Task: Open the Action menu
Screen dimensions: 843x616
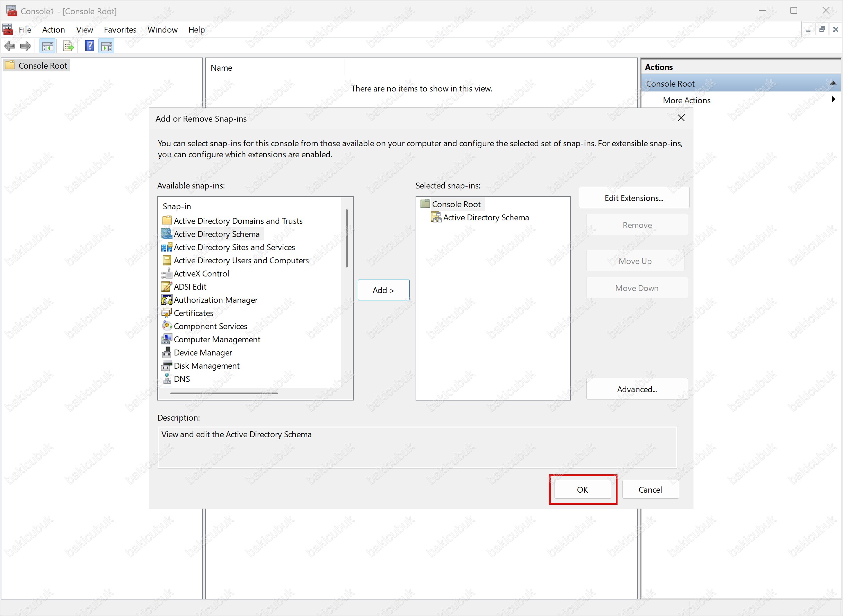Action: [x=53, y=29]
